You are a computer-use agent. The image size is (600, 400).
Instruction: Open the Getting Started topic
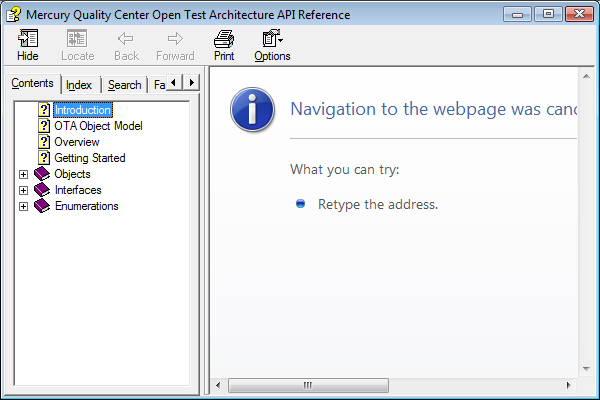(89, 158)
